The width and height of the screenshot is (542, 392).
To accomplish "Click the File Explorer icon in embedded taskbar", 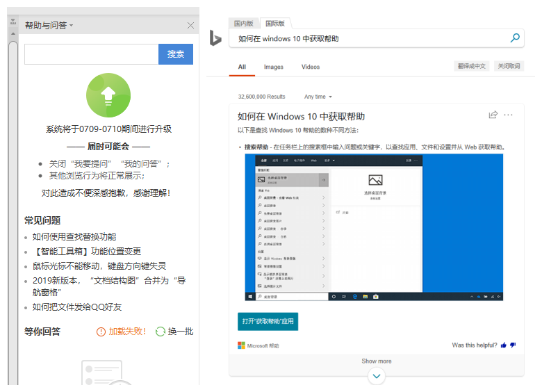I will tap(365, 297).
